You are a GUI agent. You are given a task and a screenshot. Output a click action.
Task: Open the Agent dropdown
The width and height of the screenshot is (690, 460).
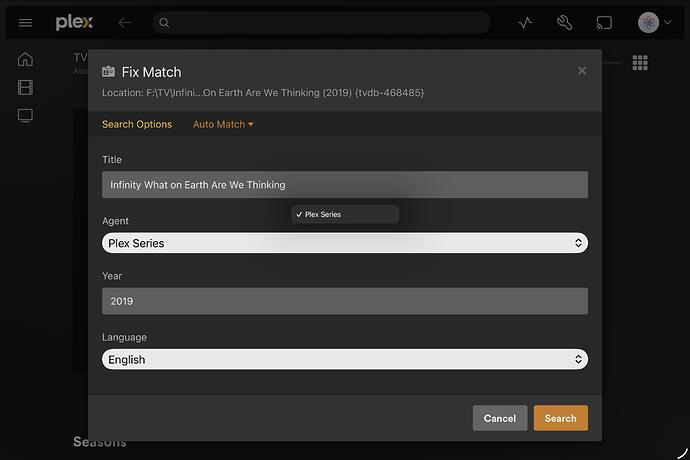[345, 243]
